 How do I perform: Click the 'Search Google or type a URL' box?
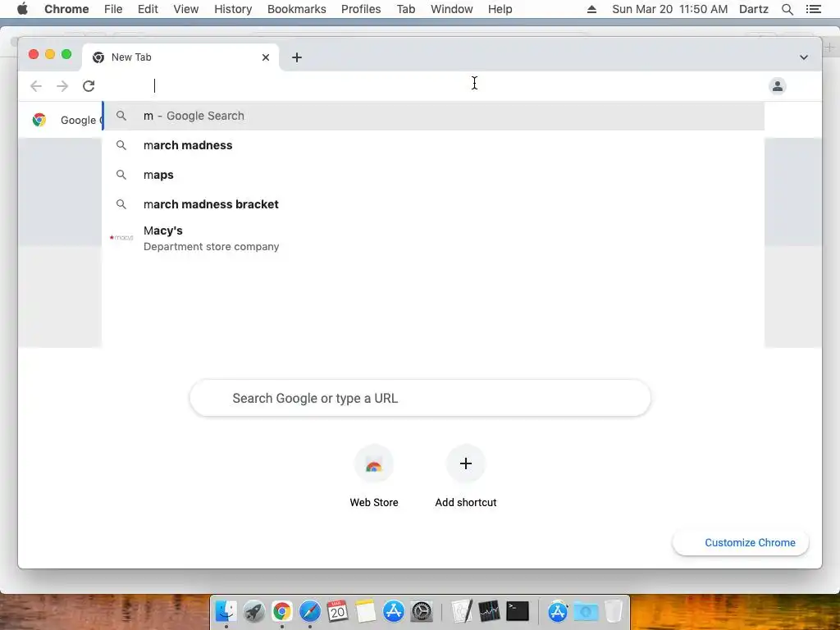(x=420, y=398)
